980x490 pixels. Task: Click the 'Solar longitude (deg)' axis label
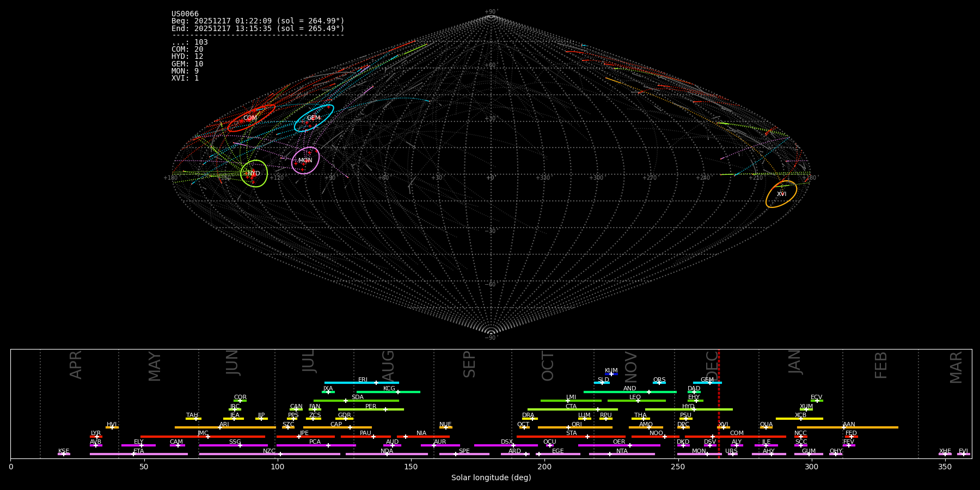tap(491, 478)
